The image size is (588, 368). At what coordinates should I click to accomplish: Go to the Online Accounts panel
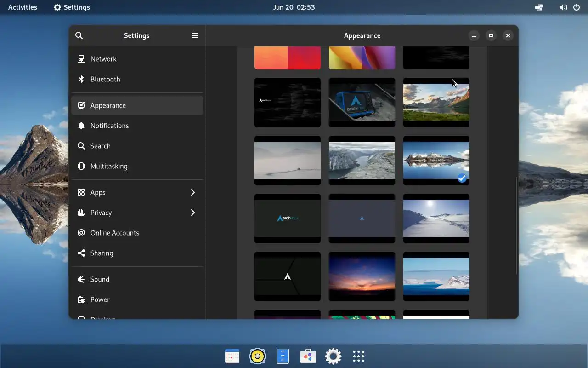click(137, 233)
